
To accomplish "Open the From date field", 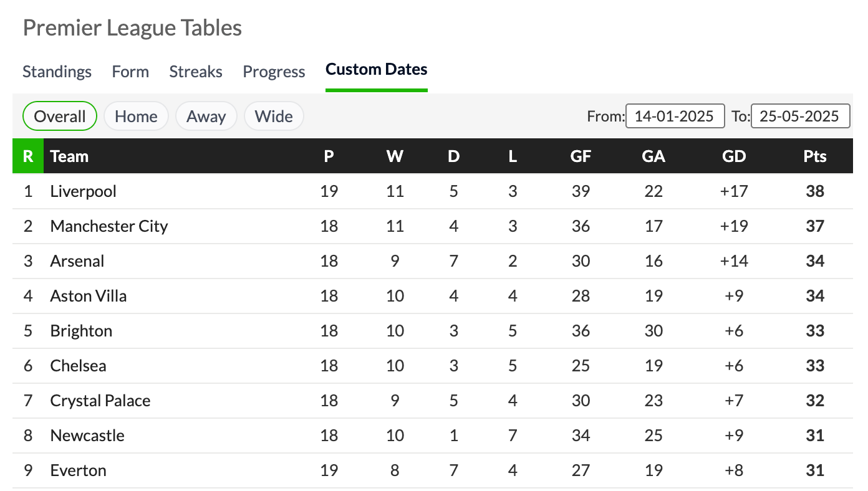I will click(675, 116).
